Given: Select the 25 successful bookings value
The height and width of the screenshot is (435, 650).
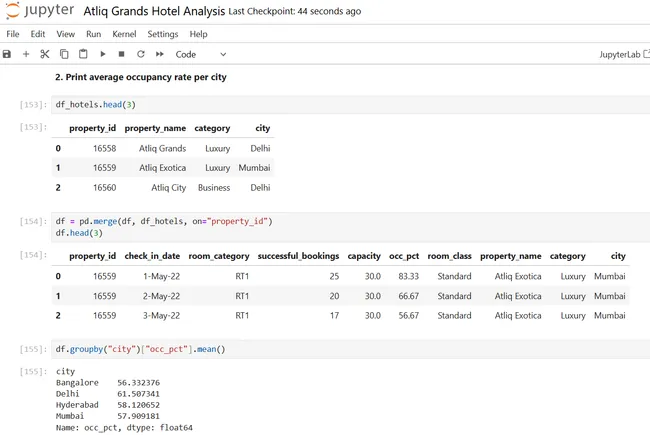Looking at the screenshot, I should [334, 276].
